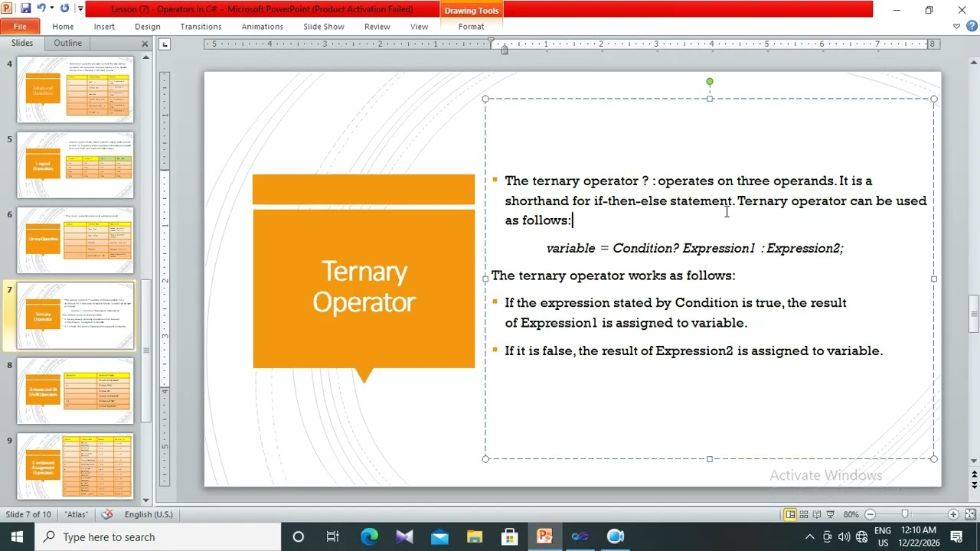Screen dimensions: 980x551
Task: Select slide 4 thumbnail
Action: pos(75,90)
